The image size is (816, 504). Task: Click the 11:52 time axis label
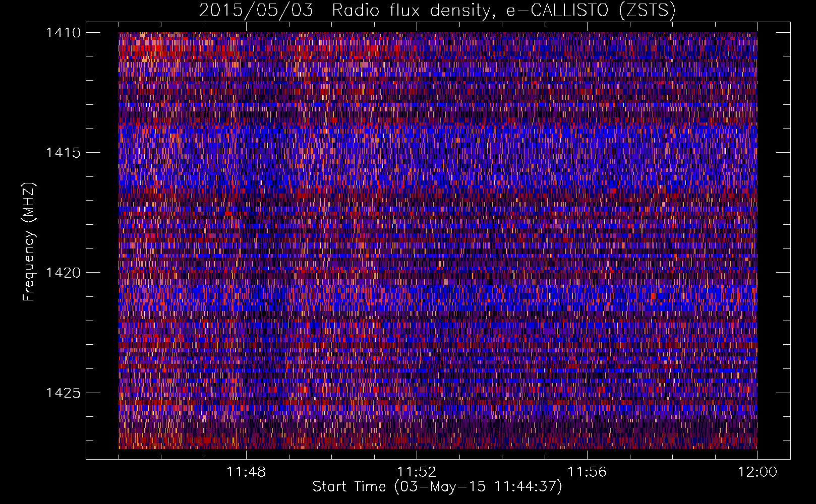[417, 472]
